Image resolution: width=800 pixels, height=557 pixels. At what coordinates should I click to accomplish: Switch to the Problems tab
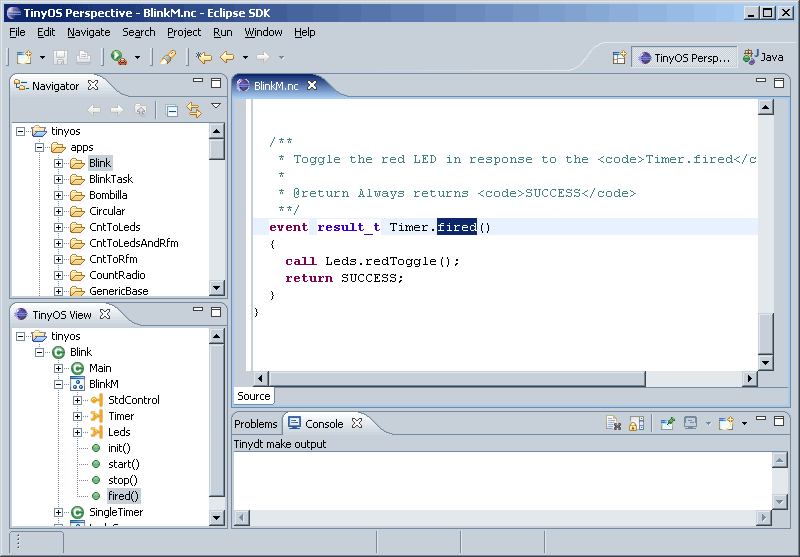256,424
